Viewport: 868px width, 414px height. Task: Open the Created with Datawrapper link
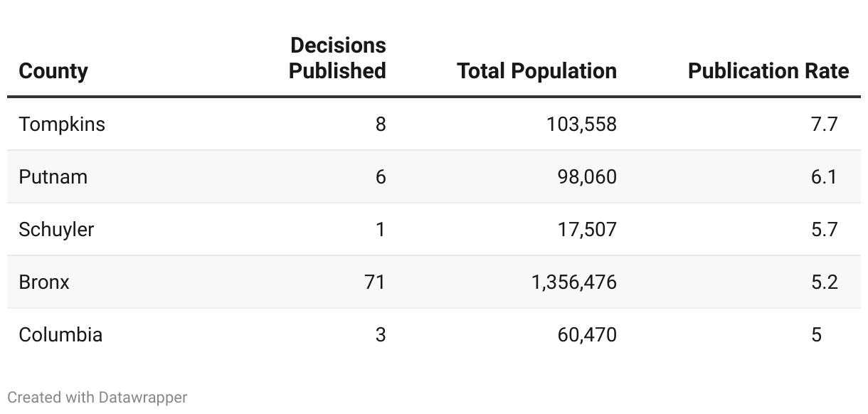pos(97,397)
